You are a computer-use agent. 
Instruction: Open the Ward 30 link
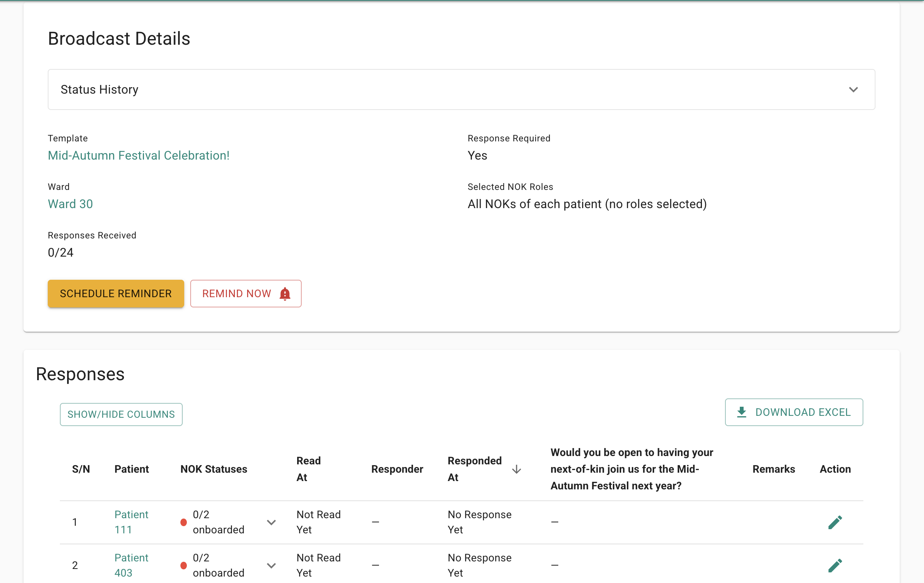(x=70, y=204)
